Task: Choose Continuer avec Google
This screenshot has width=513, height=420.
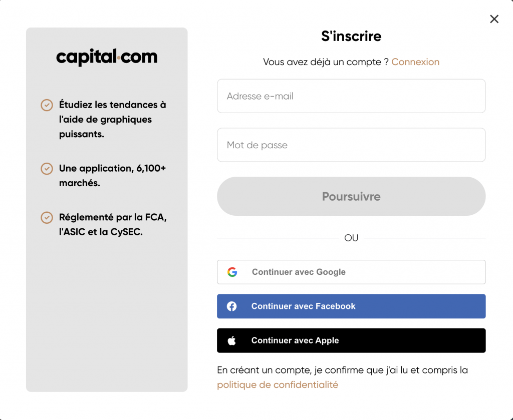Action: tap(351, 272)
